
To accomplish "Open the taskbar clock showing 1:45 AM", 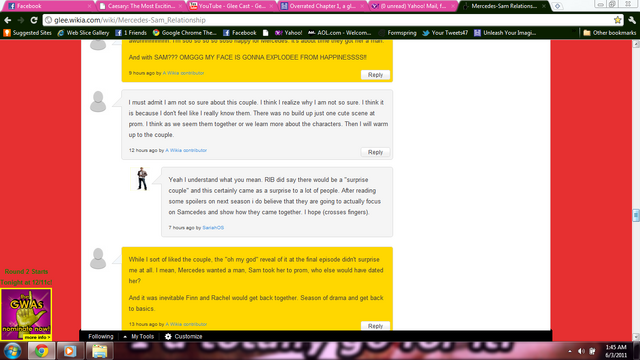I will click(x=616, y=351).
